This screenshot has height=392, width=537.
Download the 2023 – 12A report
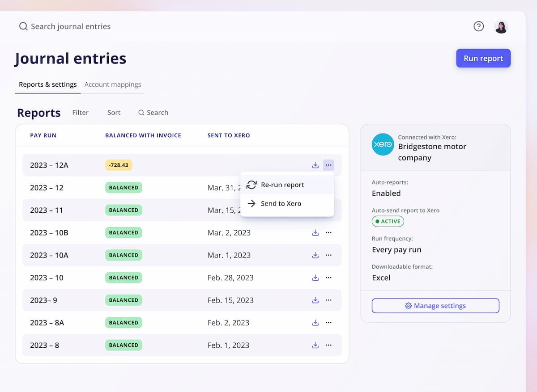(x=315, y=165)
